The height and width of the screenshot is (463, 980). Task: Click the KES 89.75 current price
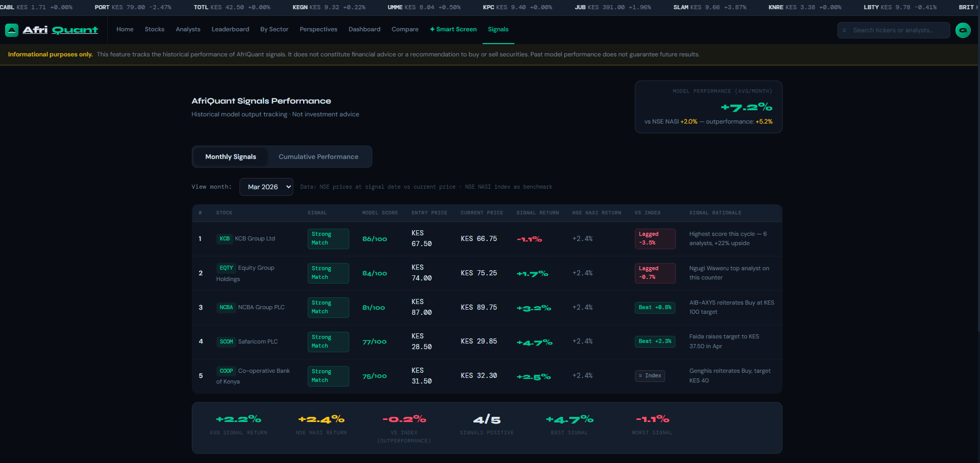[478, 307]
